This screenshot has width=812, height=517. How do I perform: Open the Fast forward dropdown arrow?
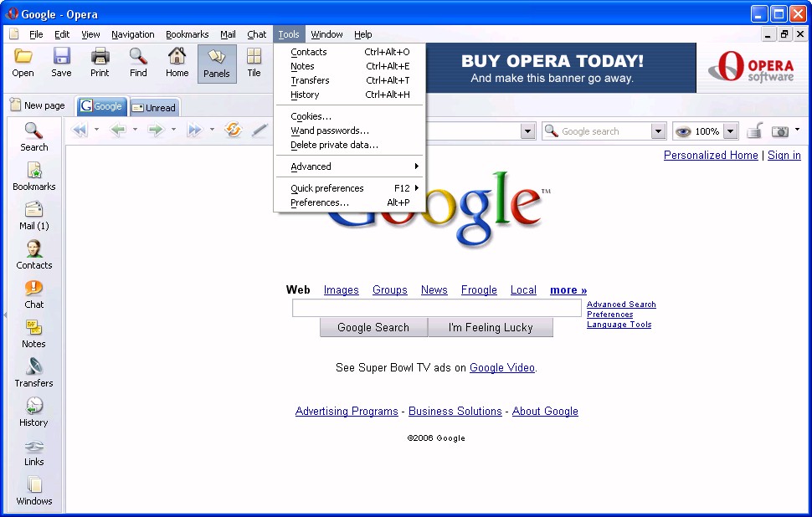coord(212,130)
